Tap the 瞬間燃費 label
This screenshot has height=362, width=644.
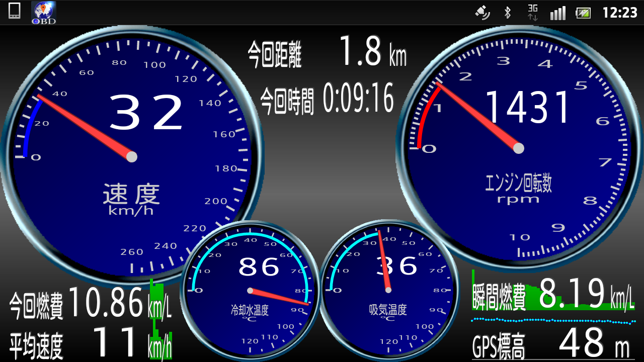coord(500,297)
